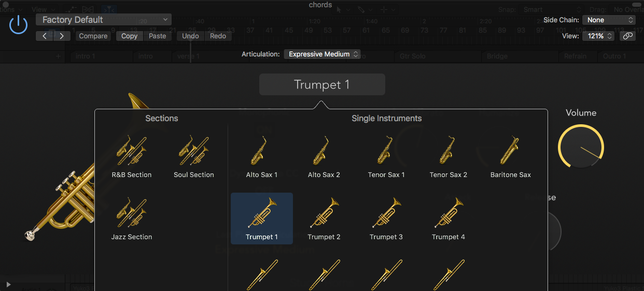Image resolution: width=644 pixels, height=291 pixels.
Task: Open the Articulation Expressive Medium dropdown
Action: tap(322, 54)
